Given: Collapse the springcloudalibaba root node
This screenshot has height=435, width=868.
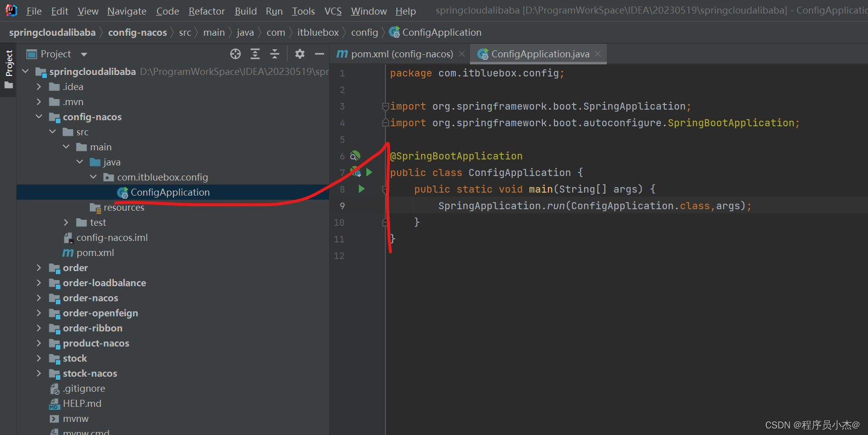Looking at the screenshot, I should click(x=25, y=71).
